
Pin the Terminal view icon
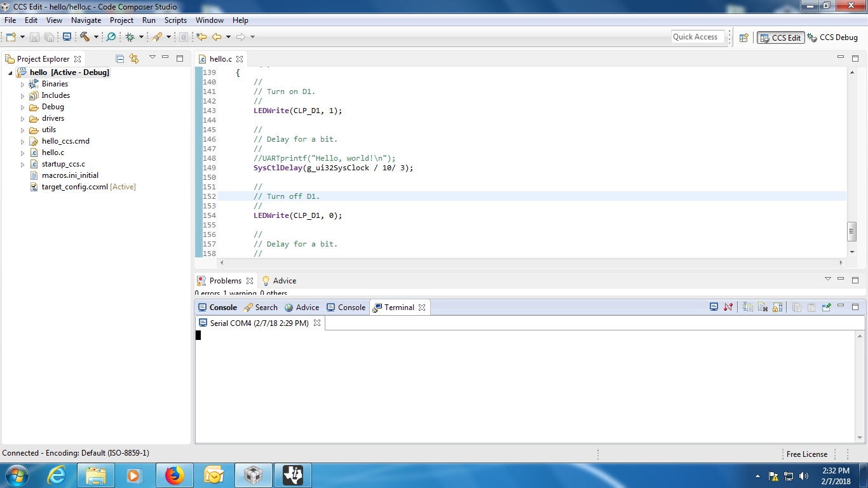click(826, 307)
